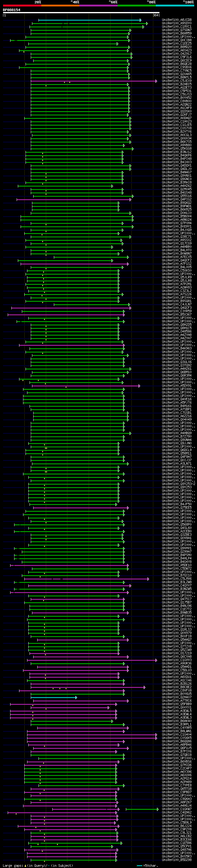Select the UniRef100_Q5FBB9 entry
This screenshot has width=197, height=868.
(x=177, y=704)
